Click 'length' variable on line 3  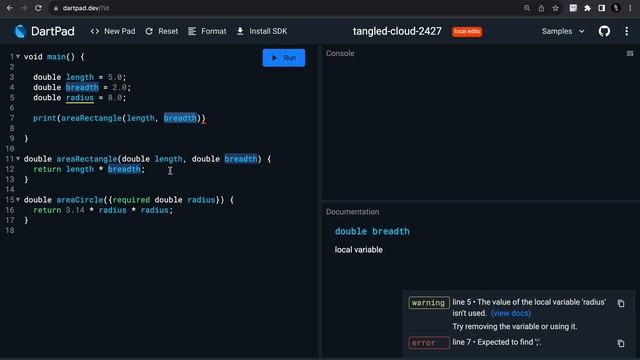(x=80, y=77)
